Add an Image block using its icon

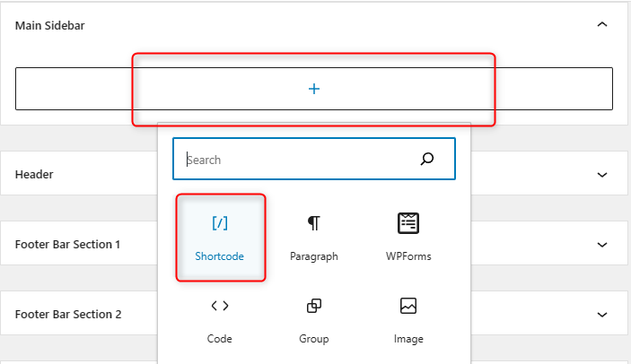coord(408,307)
